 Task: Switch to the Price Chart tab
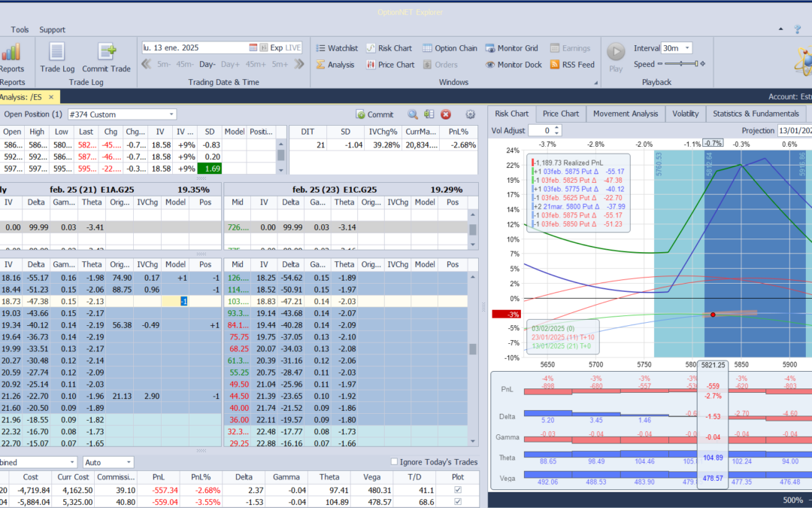click(560, 114)
